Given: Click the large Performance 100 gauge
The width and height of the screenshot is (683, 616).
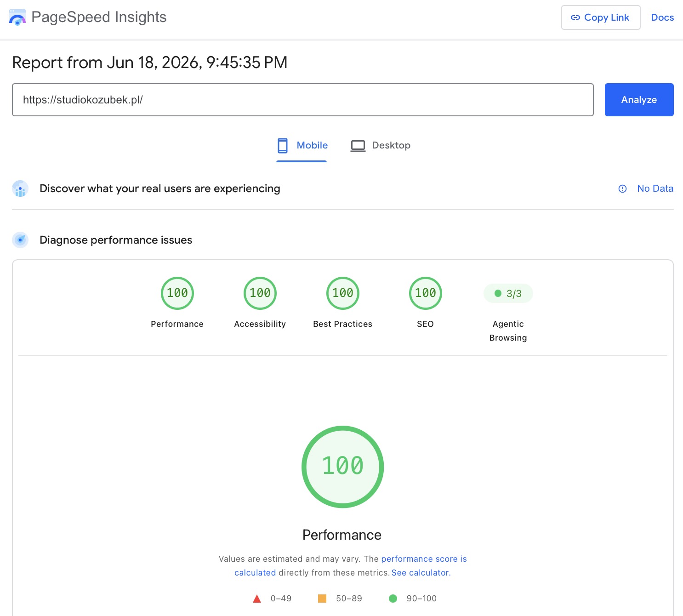Looking at the screenshot, I should [x=343, y=467].
